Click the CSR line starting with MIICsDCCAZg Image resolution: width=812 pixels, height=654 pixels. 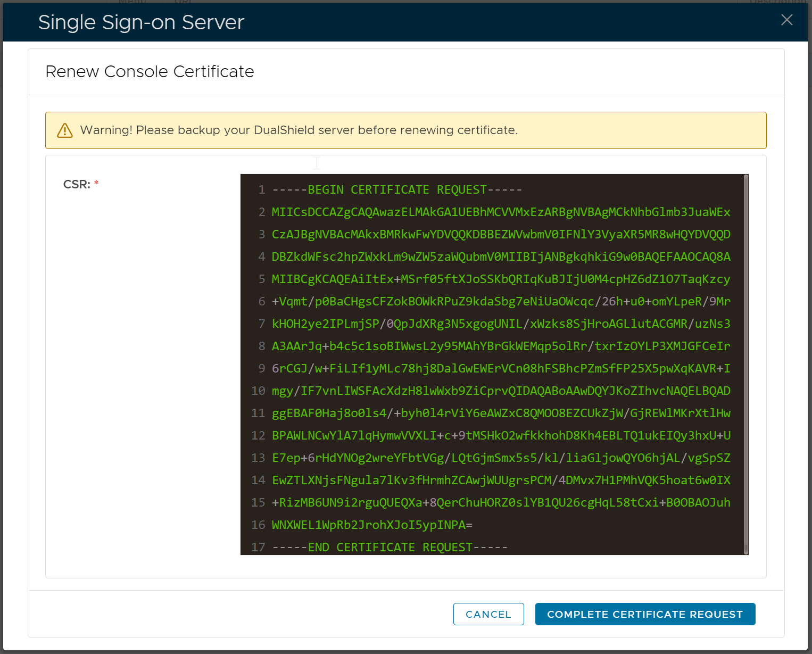[x=500, y=212]
